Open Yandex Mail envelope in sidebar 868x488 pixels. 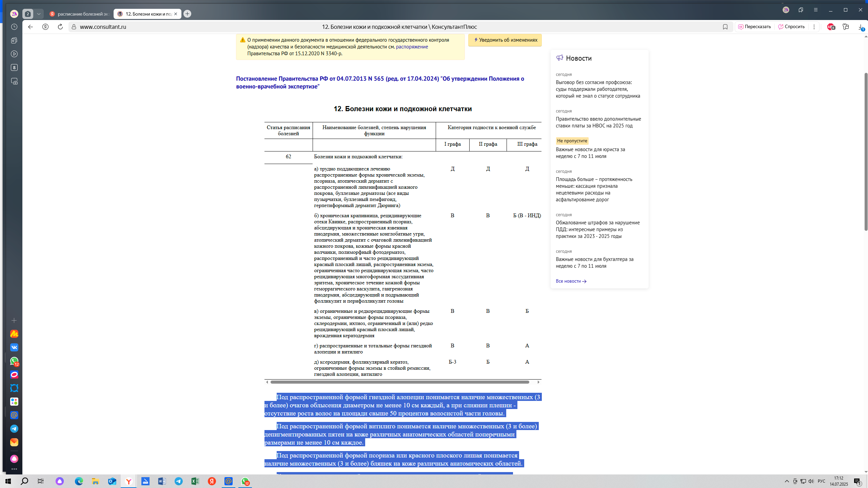point(14,442)
